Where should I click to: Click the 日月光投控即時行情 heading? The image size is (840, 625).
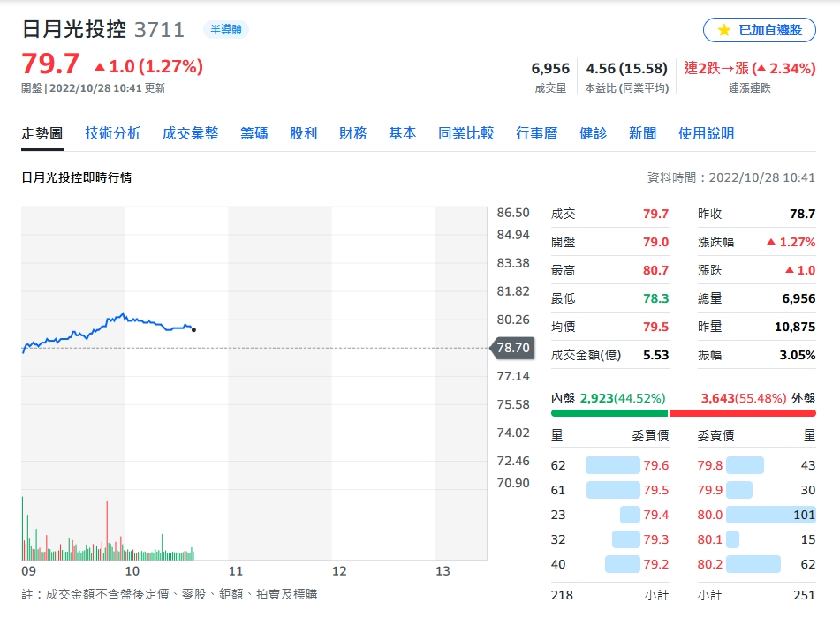tap(77, 177)
